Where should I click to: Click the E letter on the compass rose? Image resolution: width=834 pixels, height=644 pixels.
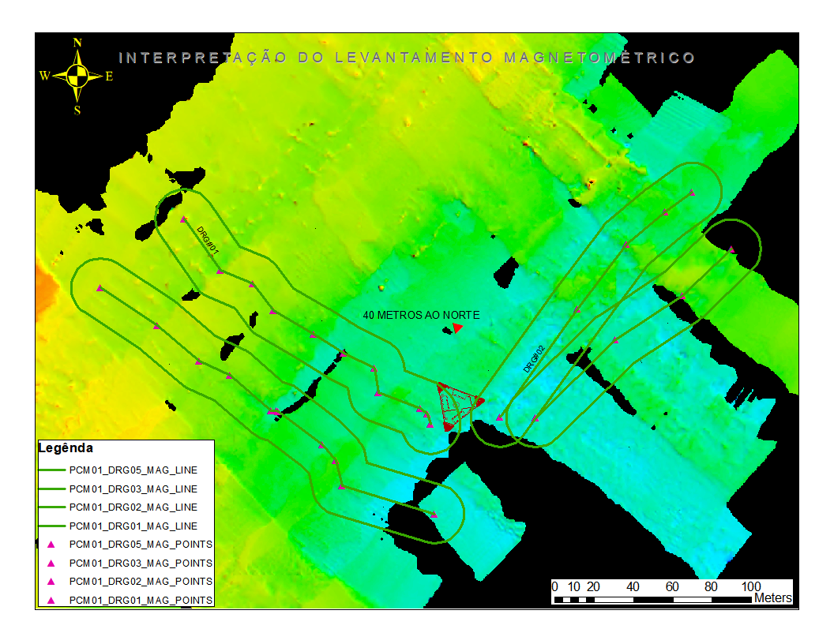coord(109,77)
